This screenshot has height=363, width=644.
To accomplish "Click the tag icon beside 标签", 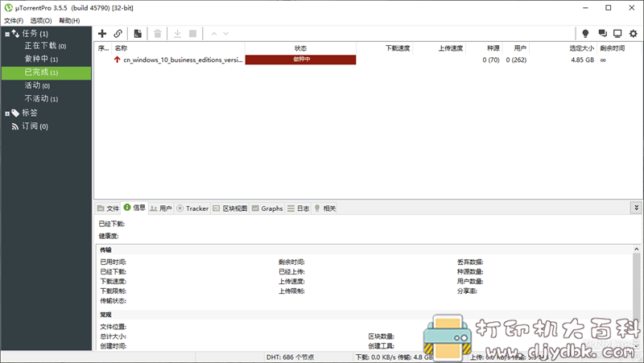I will pos(15,113).
